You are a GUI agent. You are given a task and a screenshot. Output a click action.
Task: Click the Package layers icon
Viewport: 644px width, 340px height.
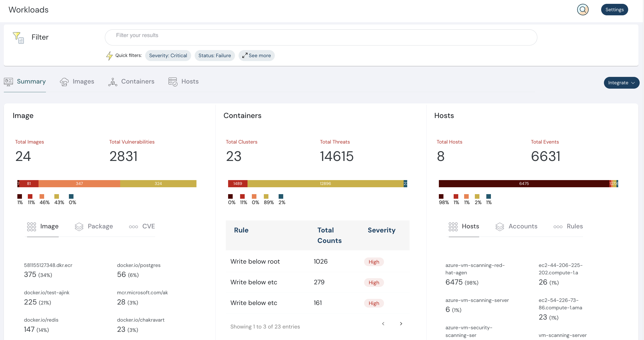click(79, 227)
